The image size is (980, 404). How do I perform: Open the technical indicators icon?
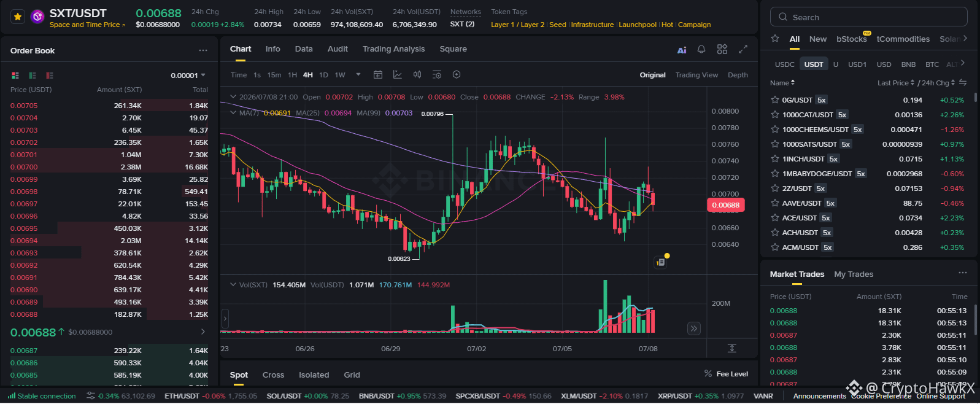(x=398, y=75)
